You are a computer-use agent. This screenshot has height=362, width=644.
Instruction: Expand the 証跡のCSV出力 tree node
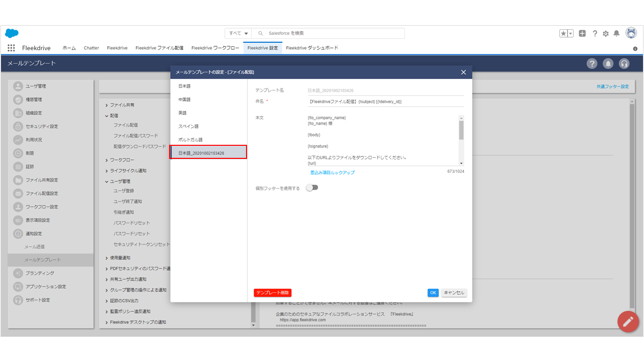point(107,301)
